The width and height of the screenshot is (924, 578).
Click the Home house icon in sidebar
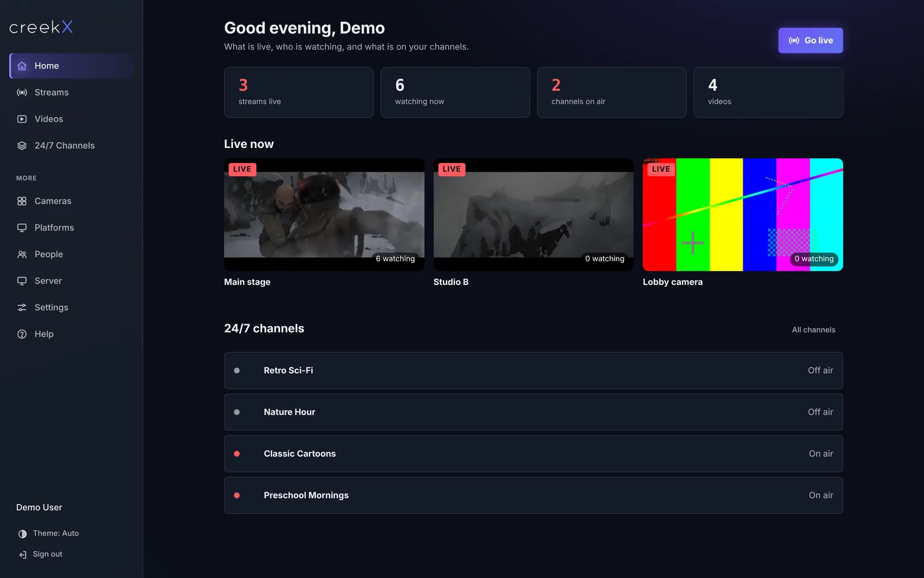(22, 66)
